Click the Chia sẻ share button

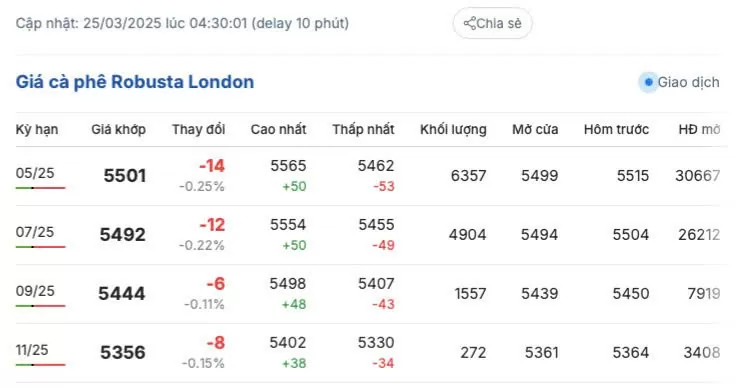493,23
